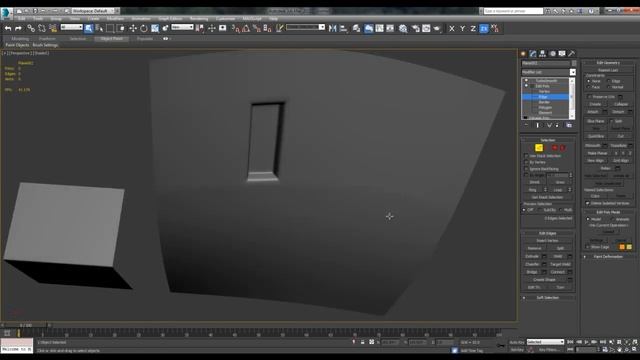This screenshot has width=640, height=360.
Task: Activate the Select and Rotate tool
Action: click(x=144, y=28)
